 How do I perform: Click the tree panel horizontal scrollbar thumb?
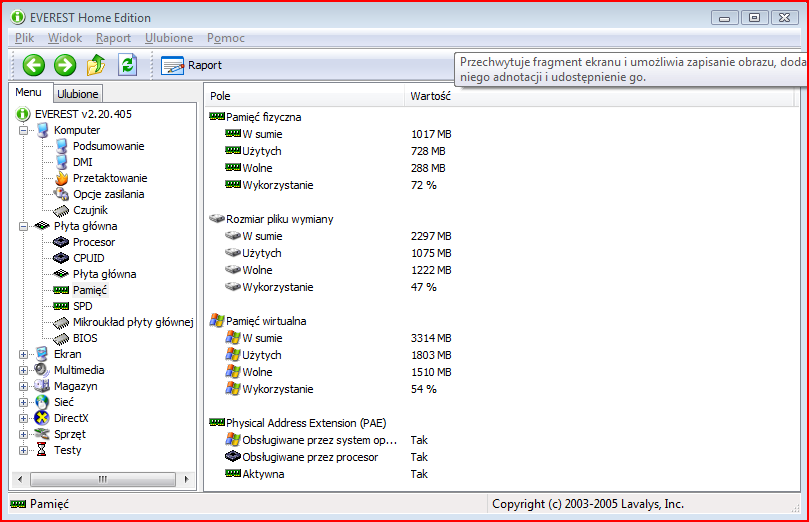point(103,479)
